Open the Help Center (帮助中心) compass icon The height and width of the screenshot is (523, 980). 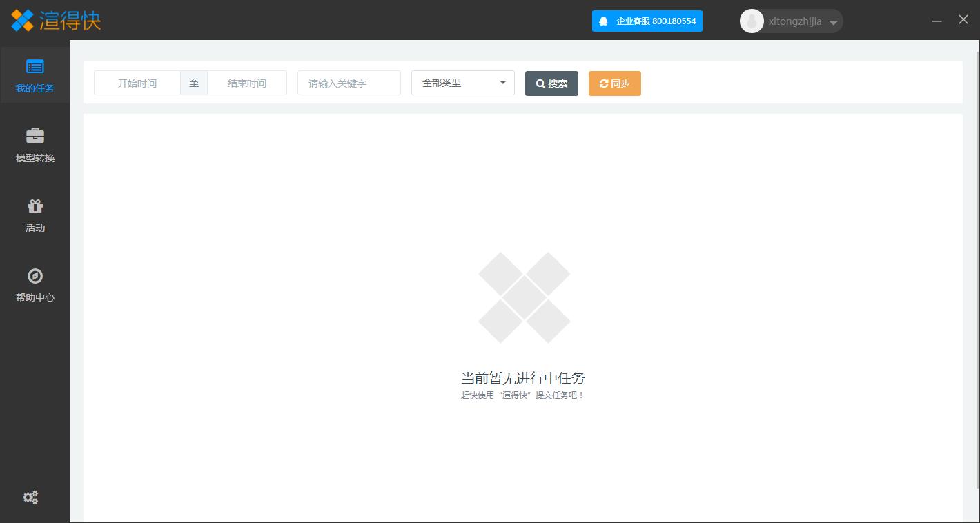click(35, 276)
